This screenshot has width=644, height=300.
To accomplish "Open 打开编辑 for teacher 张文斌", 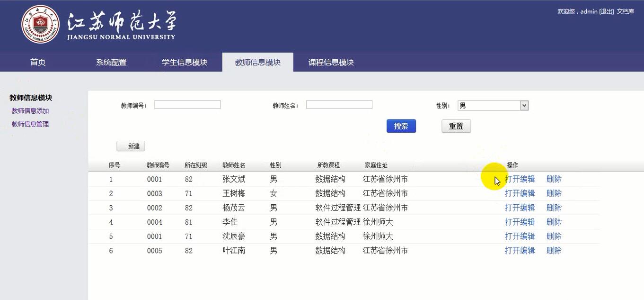I will (520, 179).
